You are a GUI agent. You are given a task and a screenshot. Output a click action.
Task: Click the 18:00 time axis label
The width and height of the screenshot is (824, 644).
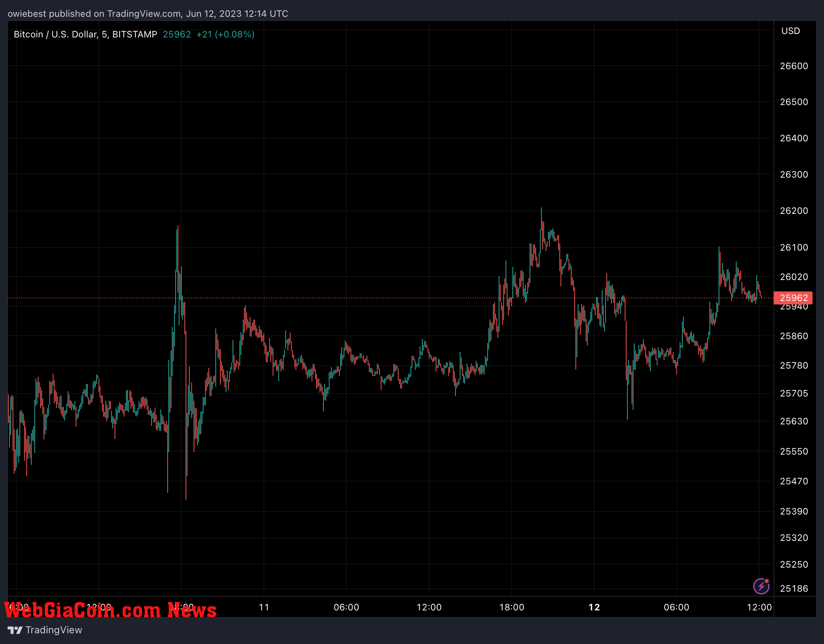click(512, 607)
